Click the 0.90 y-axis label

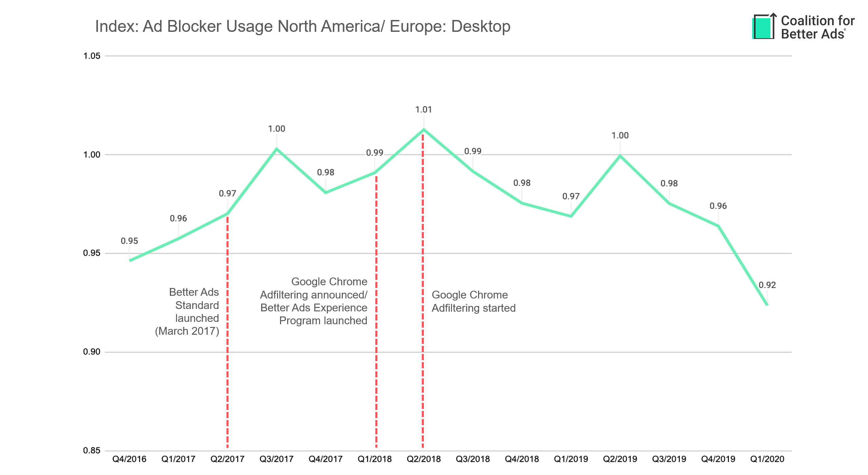92,352
